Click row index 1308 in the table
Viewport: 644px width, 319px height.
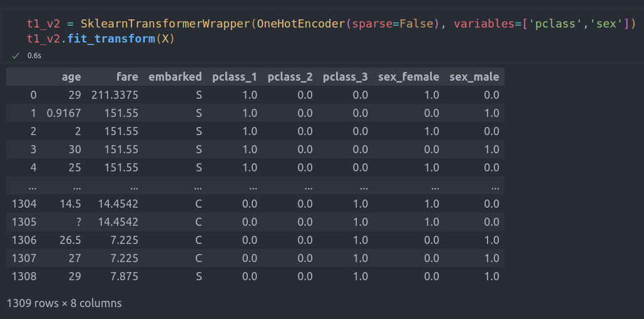coord(24,276)
